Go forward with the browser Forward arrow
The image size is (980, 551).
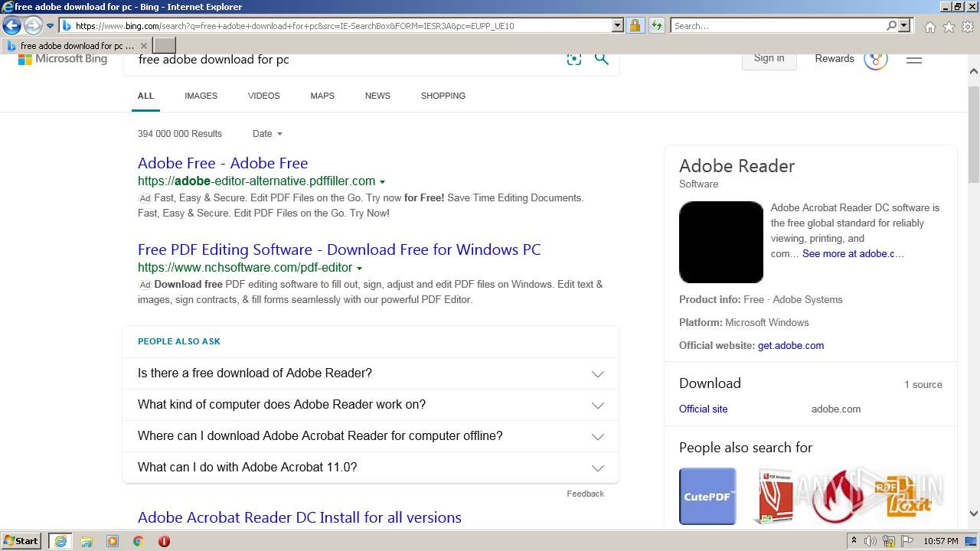(33, 25)
